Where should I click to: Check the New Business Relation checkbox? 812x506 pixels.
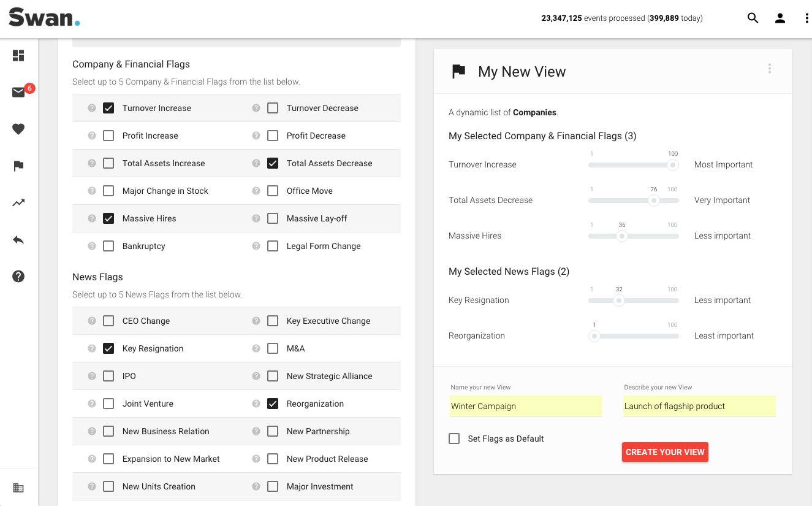[108, 431]
